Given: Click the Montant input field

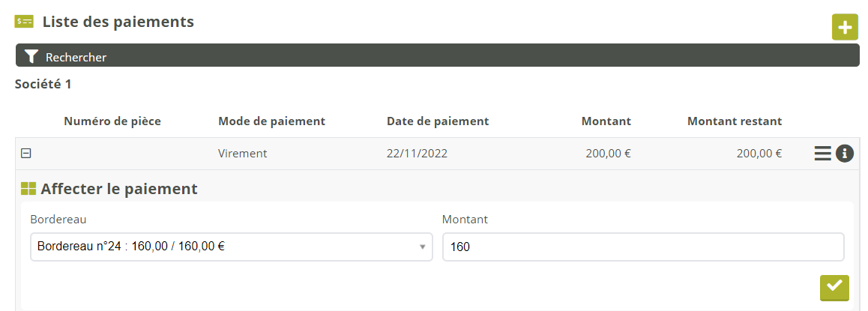Looking at the screenshot, I should [642, 247].
